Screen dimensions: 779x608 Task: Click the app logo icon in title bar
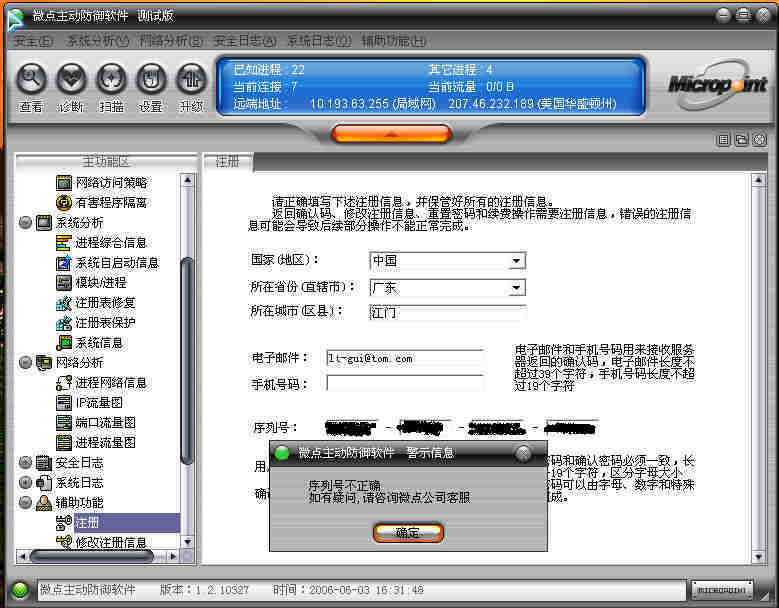pyautogui.click(x=15, y=18)
